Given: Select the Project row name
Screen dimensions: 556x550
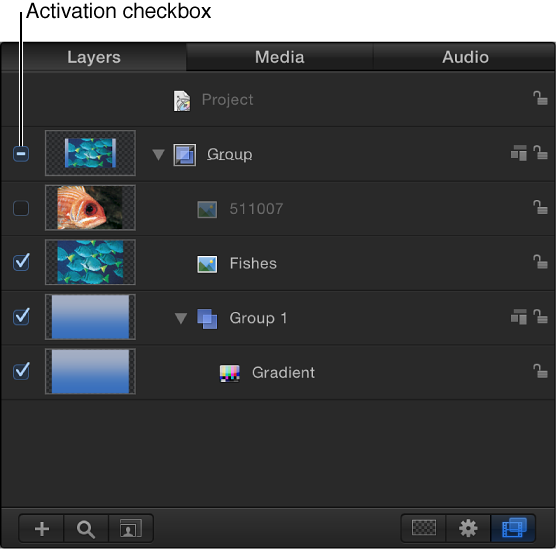Looking at the screenshot, I should (227, 100).
